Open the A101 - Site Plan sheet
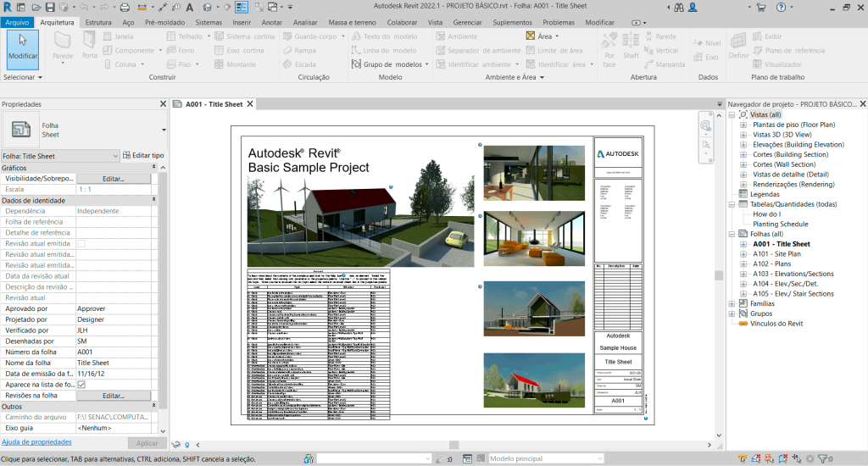 tap(776, 254)
